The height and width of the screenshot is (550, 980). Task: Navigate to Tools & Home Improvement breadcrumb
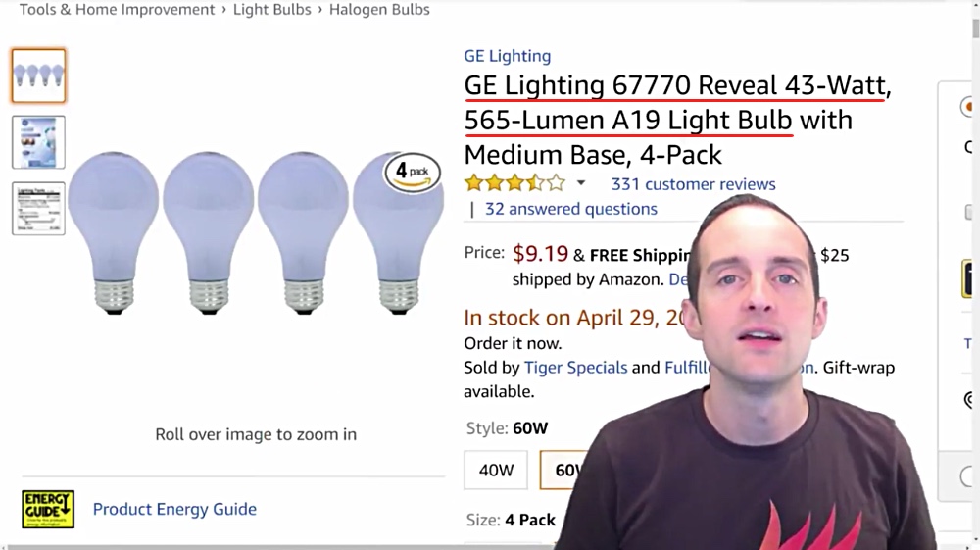coord(117,10)
